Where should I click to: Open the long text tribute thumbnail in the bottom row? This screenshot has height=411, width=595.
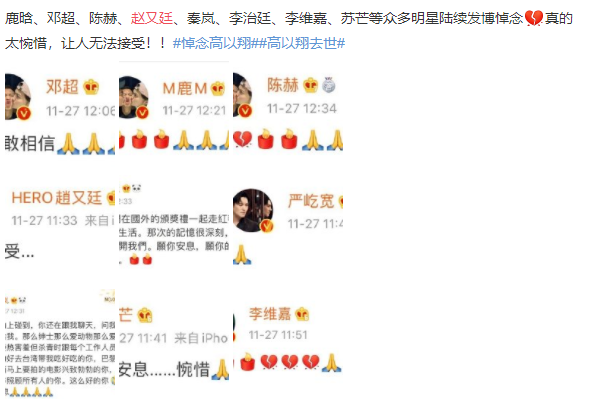[x=60, y=342]
